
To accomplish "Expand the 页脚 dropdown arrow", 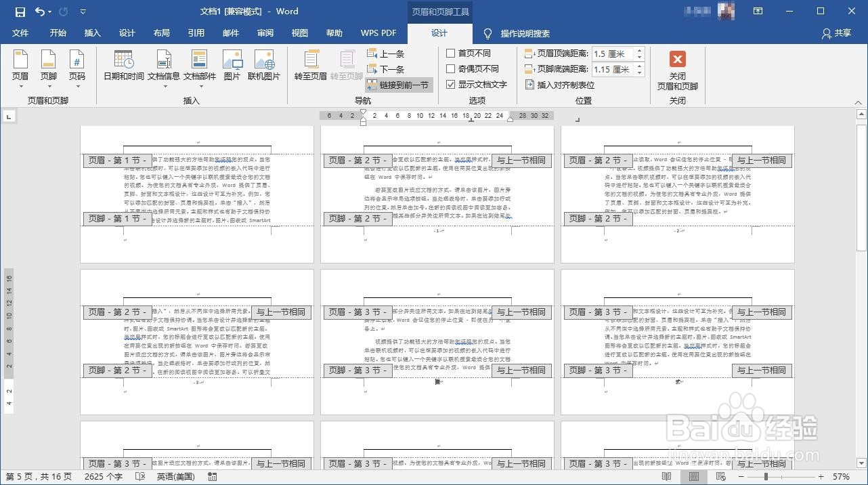I will coord(49,86).
